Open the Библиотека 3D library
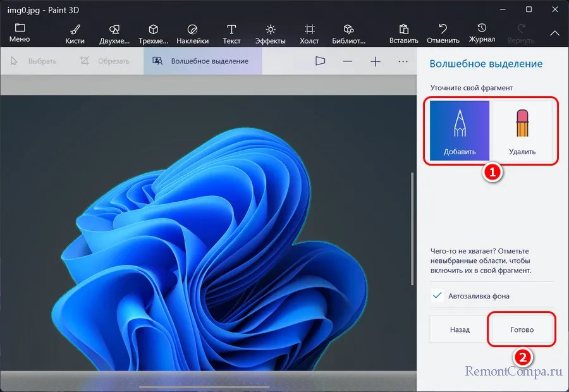 [x=348, y=34]
